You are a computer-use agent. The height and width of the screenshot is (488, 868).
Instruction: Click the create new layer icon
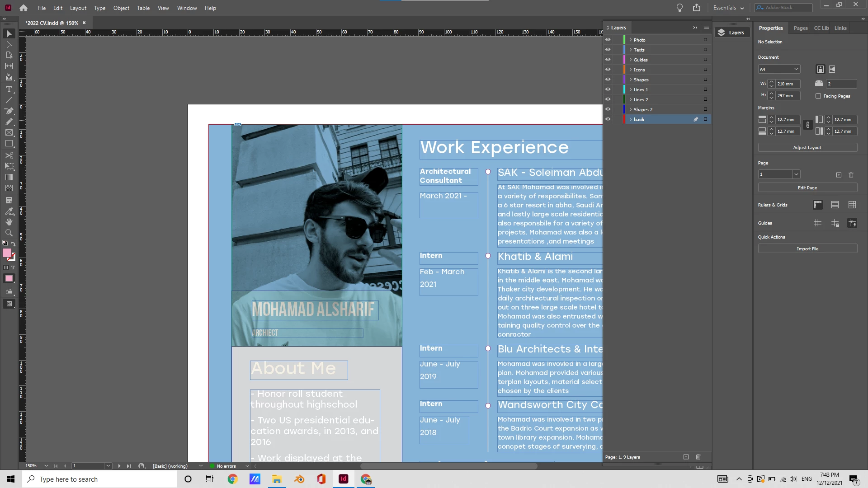686,457
